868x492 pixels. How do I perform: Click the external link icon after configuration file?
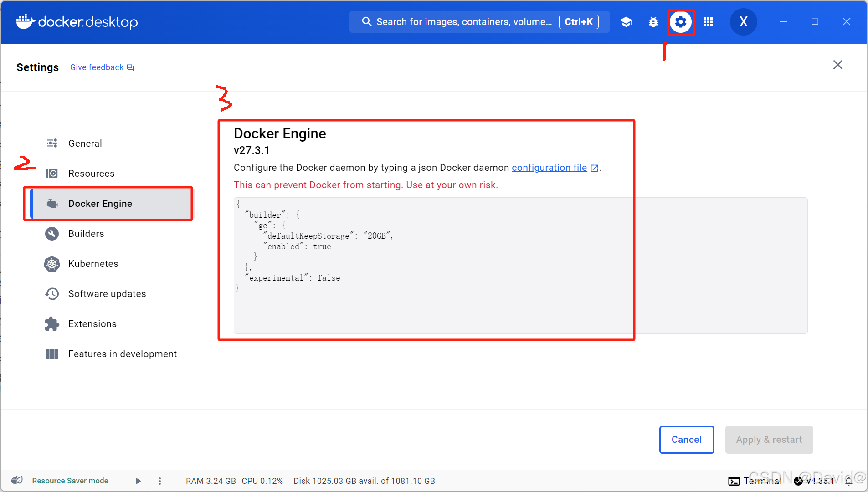(x=594, y=168)
